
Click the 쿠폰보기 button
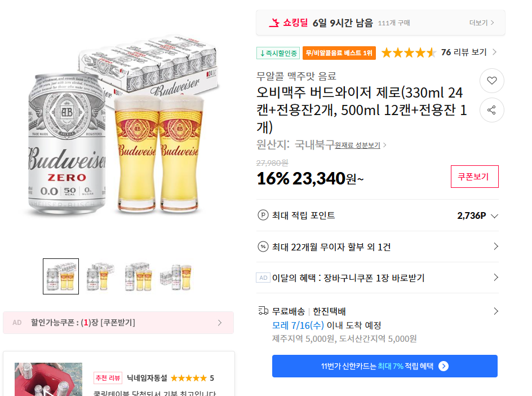pyautogui.click(x=475, y=177)
